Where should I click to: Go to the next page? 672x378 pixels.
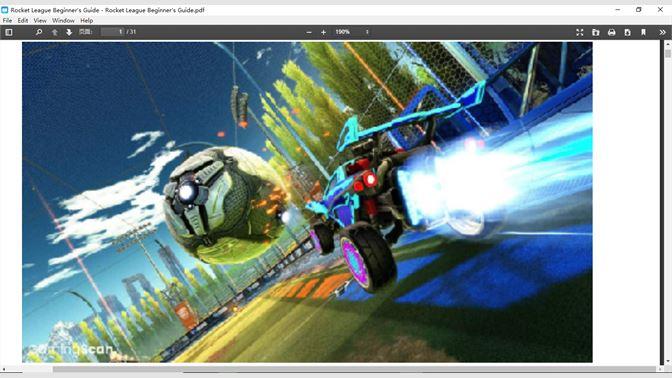[69, 32]
